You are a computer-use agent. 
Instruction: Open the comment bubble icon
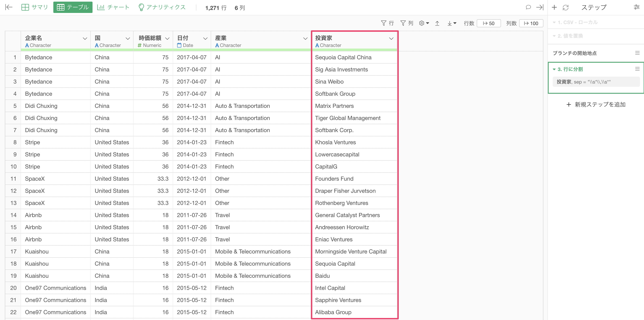pos(528,7)
